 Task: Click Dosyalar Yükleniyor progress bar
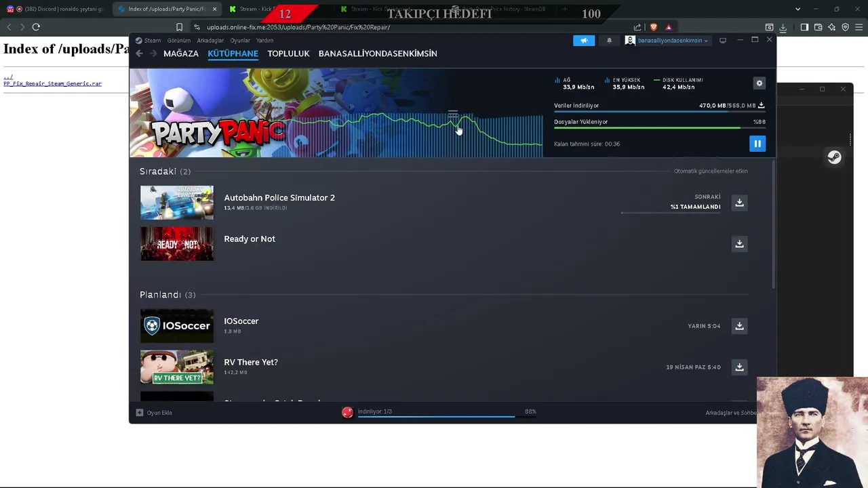tap(659, 128)
